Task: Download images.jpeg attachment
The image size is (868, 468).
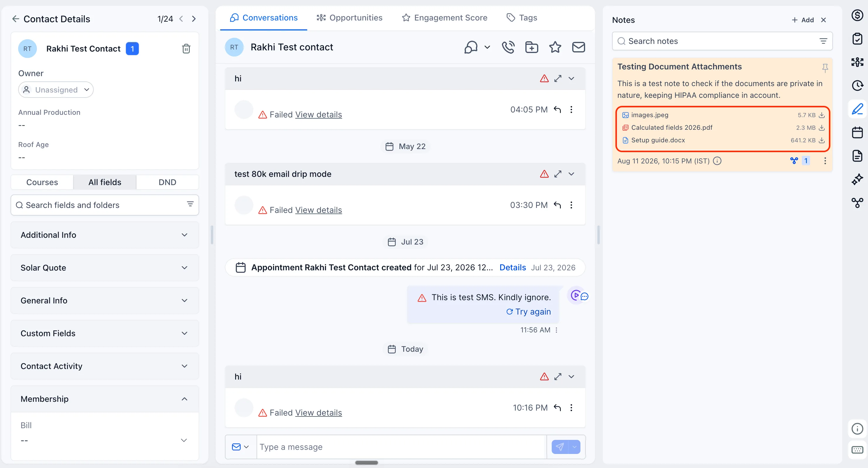Action: [821, 115]
